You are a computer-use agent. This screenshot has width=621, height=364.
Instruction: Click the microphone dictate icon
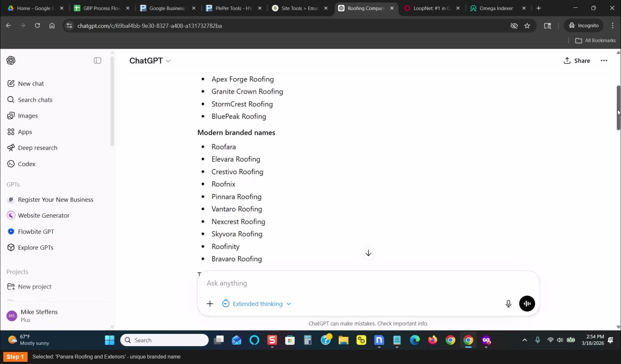click(x=508, y=304)
